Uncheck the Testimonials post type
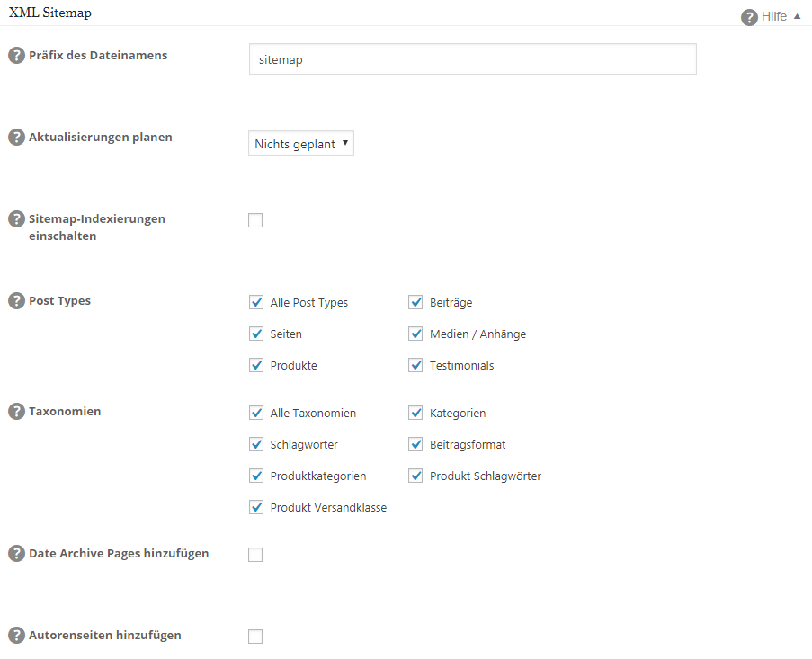The width and height of the screenshot is (812, 659). coord(415,366)
